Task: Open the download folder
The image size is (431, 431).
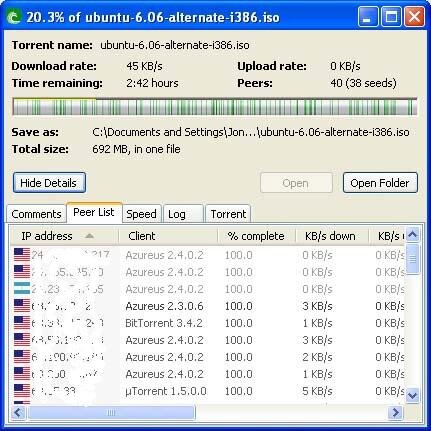Action: pos(380,183)
